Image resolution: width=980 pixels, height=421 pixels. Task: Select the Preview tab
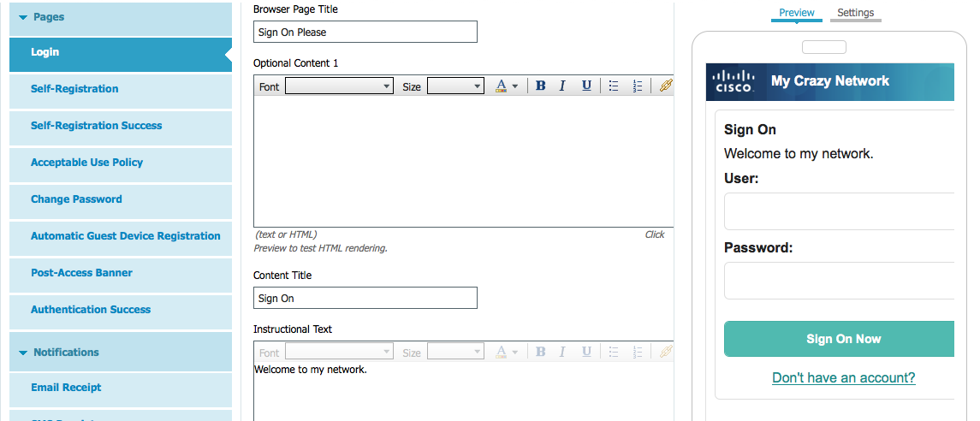[796, 13]
